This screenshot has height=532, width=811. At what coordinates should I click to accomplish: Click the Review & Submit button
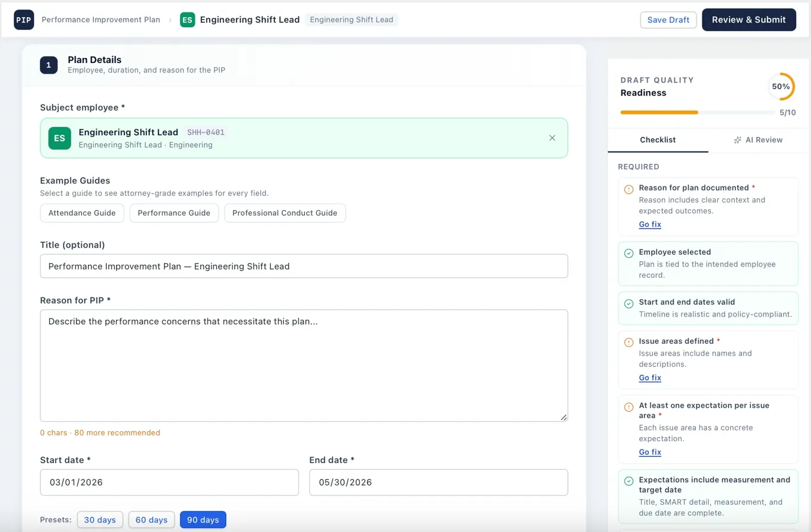tap(749, 20)
